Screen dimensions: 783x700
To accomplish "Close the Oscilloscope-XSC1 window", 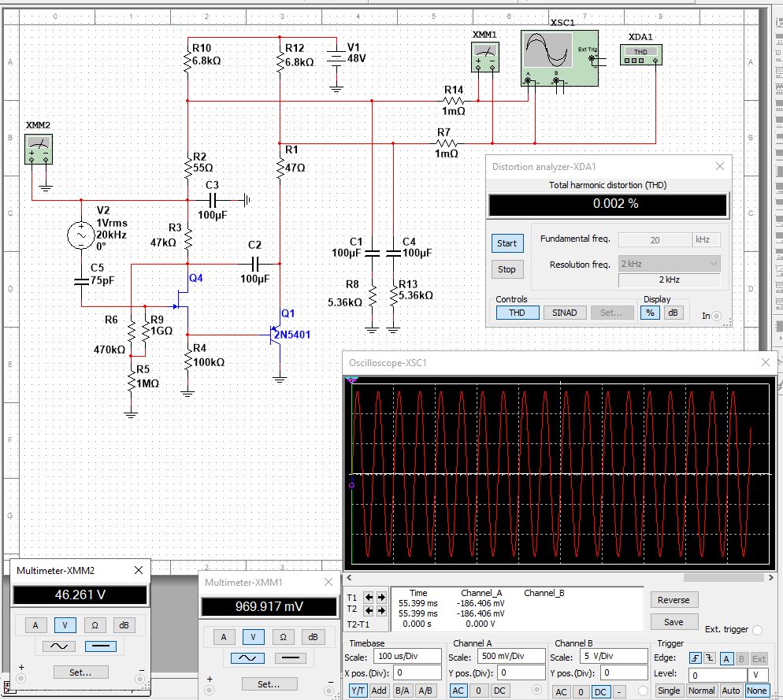I will point(765,362).
